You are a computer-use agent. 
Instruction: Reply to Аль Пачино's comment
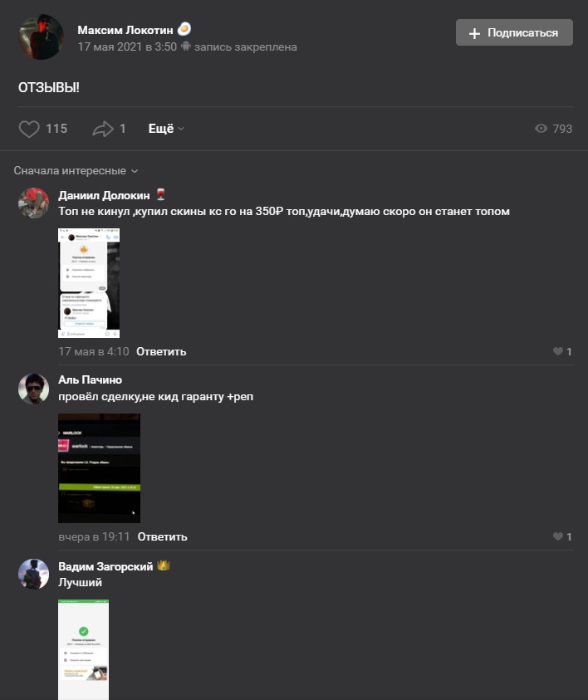click(162, 537)
